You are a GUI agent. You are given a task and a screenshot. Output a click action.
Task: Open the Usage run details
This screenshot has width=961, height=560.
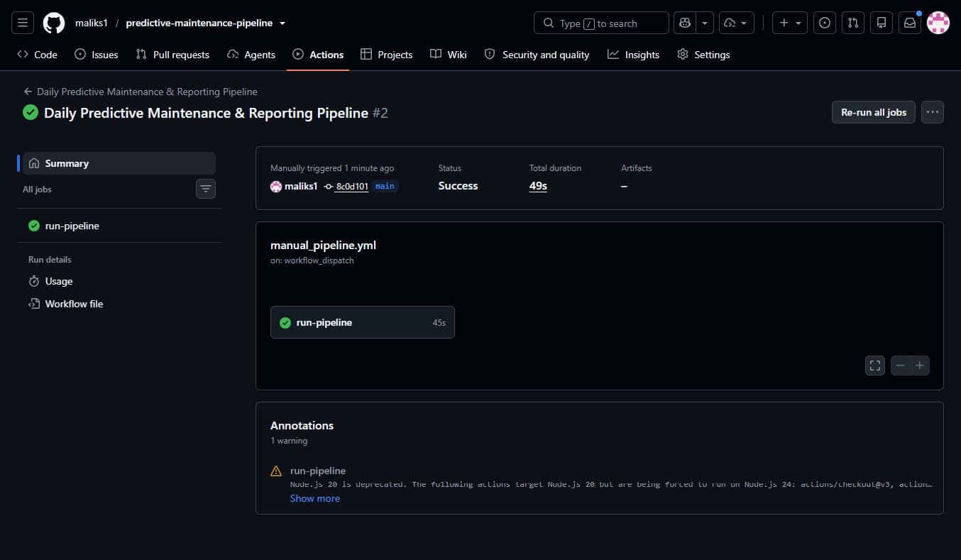119,281
